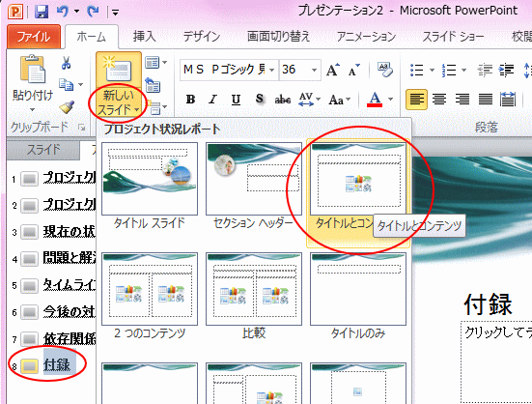The height and width of the screenshot is (404, 532).
Task: Switch to the スライド ショー tab
Action: pyautogui.click(x=453, y=37)
